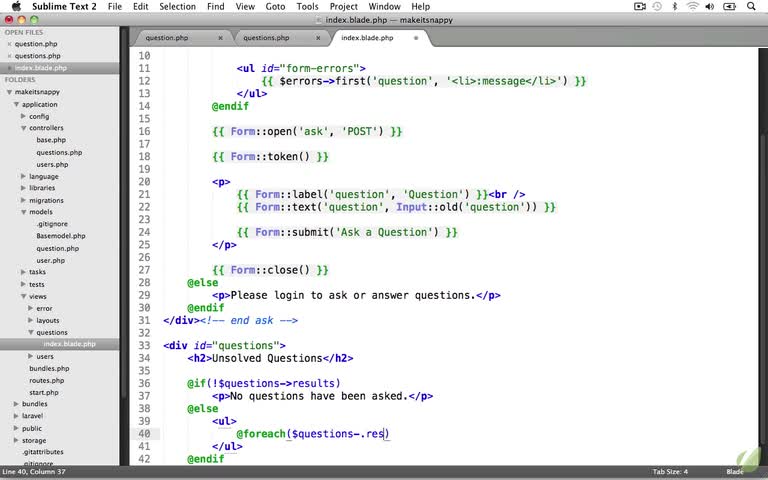Close questions.php in Open Files list
Screen dimensions: 768x480
(9, 56)
